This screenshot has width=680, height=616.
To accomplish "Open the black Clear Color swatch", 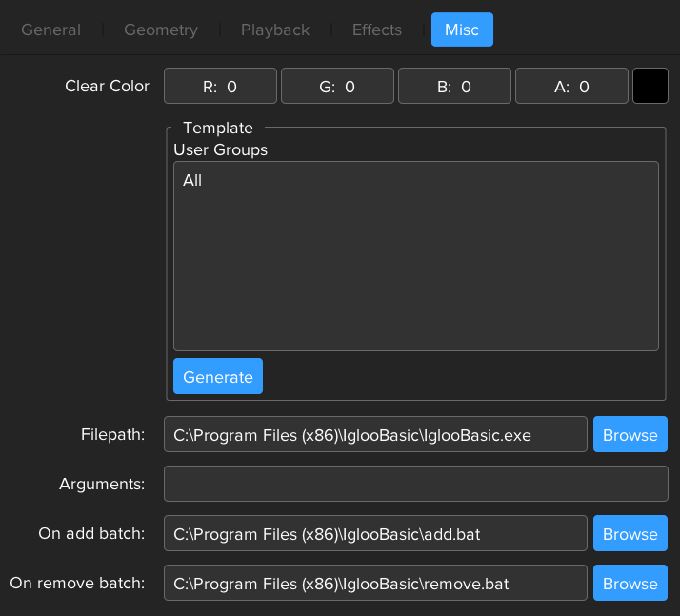I will [x=650, y=86].
